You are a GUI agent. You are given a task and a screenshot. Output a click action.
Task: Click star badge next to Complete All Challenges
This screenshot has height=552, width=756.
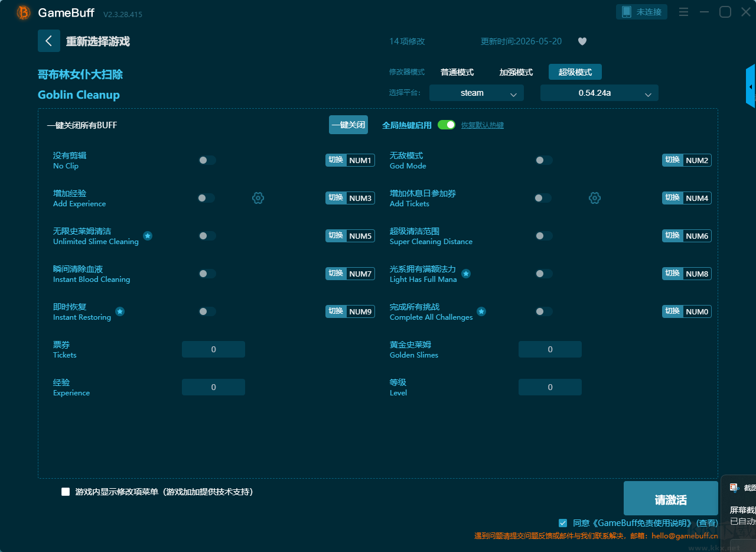click(x=481, y=311)
